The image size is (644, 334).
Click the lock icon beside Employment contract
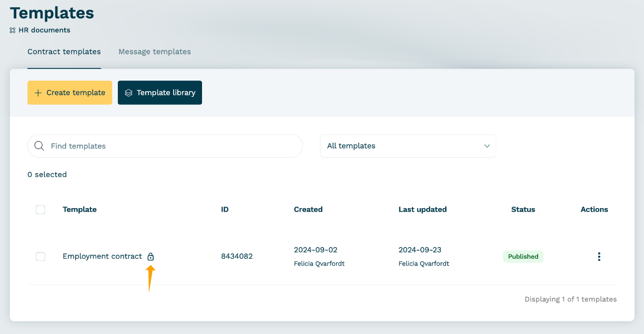[x=150, y=257]
